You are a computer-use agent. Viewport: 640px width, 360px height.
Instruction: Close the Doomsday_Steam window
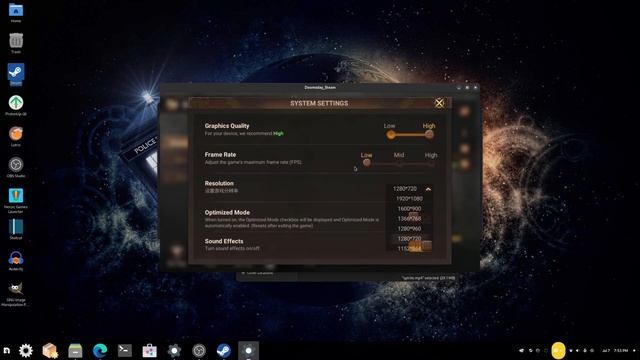476,87
